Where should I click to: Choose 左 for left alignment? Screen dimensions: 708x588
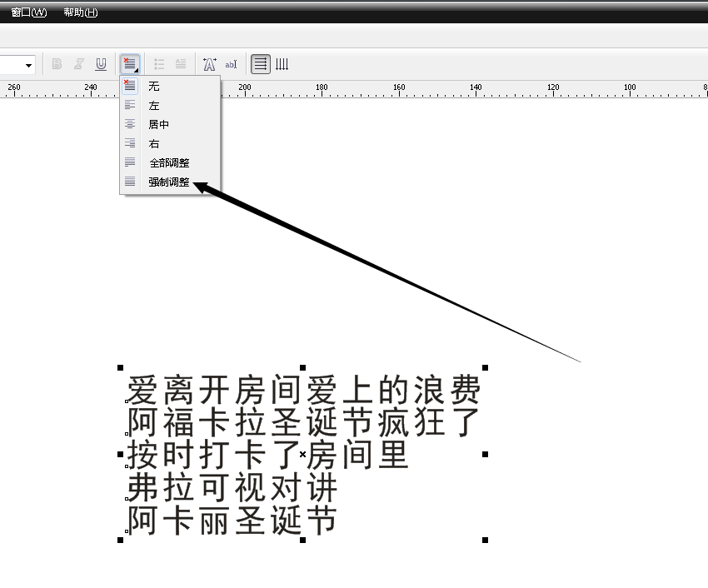pos(153,105)
